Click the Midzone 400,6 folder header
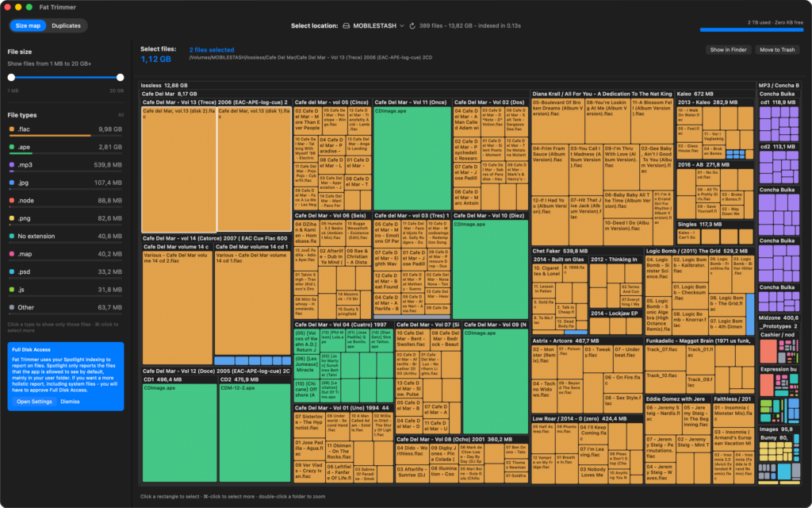Screen dimensions: 812x508 [x=780, y=317]
